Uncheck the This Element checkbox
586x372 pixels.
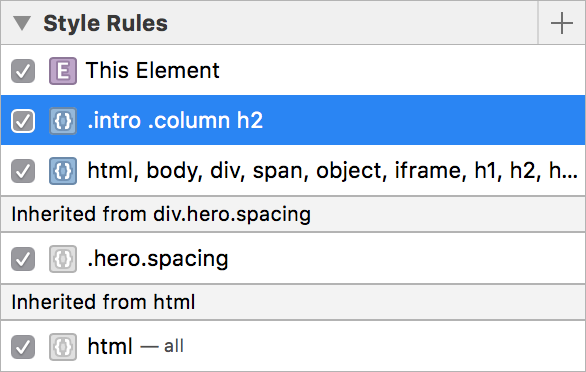23,71
